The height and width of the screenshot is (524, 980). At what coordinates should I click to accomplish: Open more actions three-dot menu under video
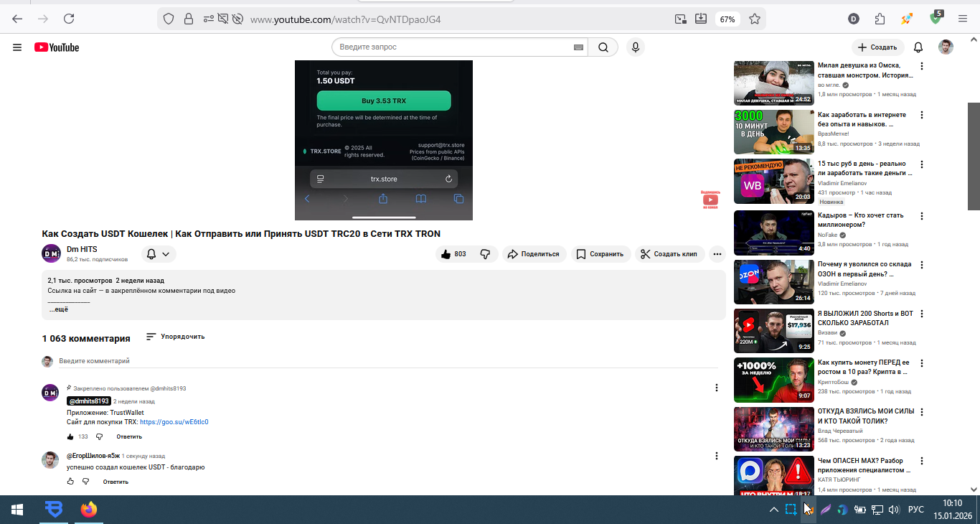tap(717, 254)
